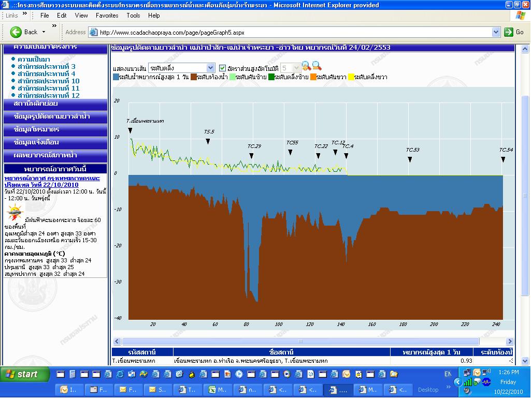
Task: Click the T.C.29 station marker triangle
Action: click(251, 156)
